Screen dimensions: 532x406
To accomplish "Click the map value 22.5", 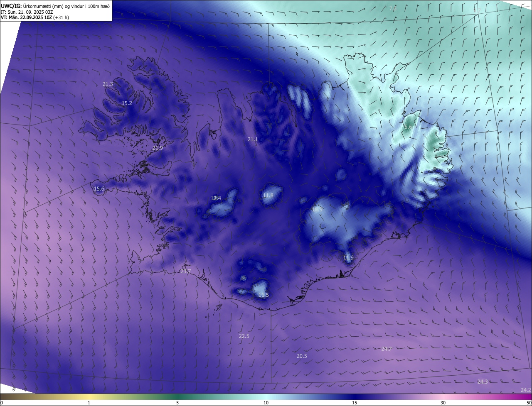I will (244, 336).
